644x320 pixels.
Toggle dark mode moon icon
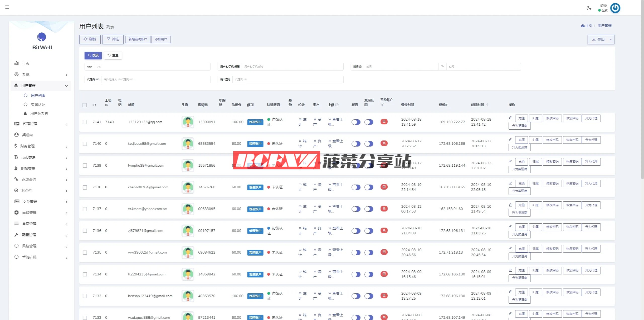click(589, 8)
